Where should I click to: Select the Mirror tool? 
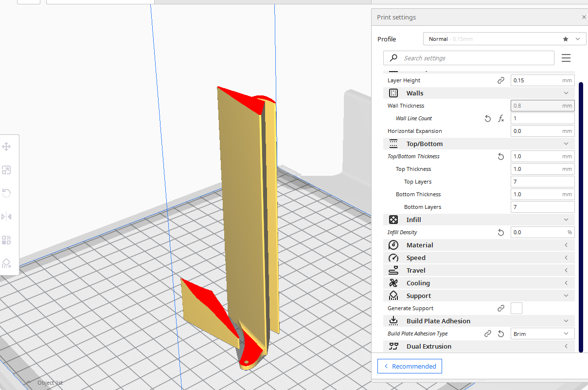[x=7, y=216]
